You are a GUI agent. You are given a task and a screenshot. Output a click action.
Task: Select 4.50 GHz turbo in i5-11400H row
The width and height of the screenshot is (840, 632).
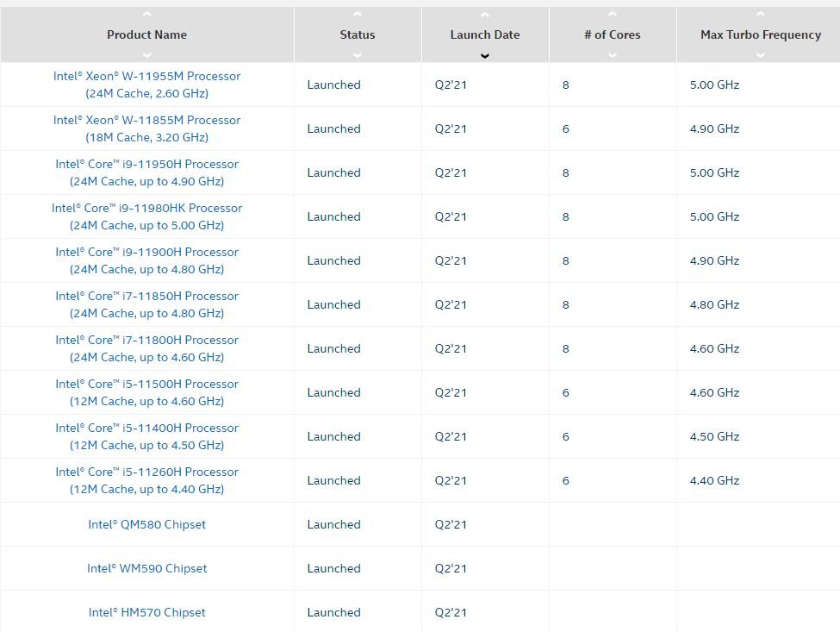point(714,436)
